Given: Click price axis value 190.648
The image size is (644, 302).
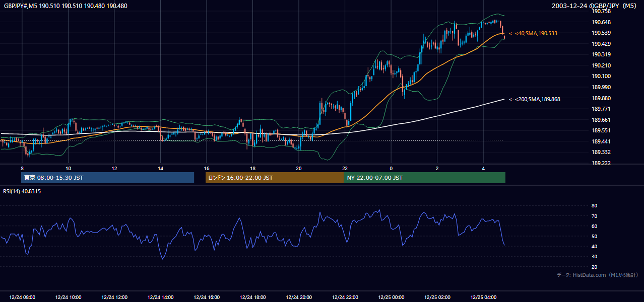Looking at the screenshot, I should pyautogui.click(x=601, y=22).
